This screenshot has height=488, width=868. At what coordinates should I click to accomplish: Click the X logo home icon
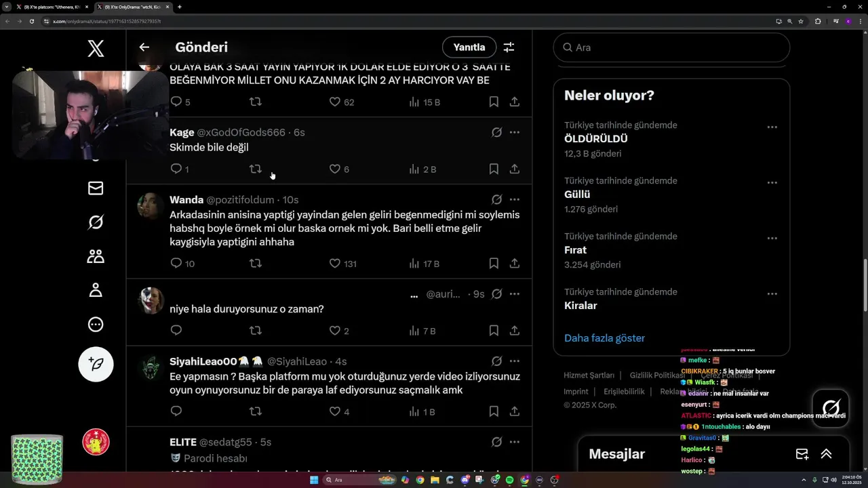click(96, 48)
